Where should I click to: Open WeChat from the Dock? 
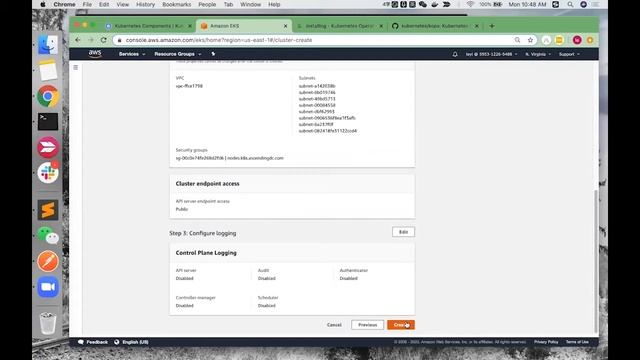tap(48, 236)
